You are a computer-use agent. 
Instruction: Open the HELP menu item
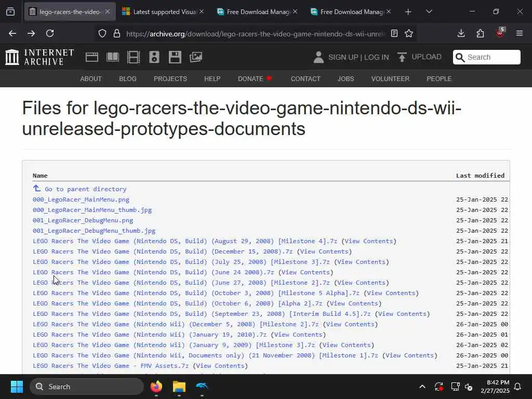pos(212,79)
